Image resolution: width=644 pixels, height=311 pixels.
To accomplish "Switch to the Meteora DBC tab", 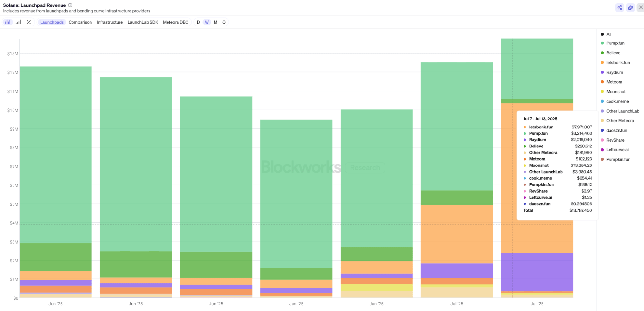I will click(176, 22).
